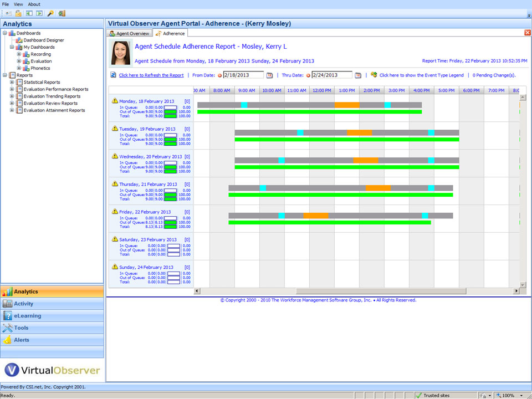The width and height of the screenshot is (532, 399).
Task: Expand the Phonetics dashboard node
Action: tap(19, 68)
